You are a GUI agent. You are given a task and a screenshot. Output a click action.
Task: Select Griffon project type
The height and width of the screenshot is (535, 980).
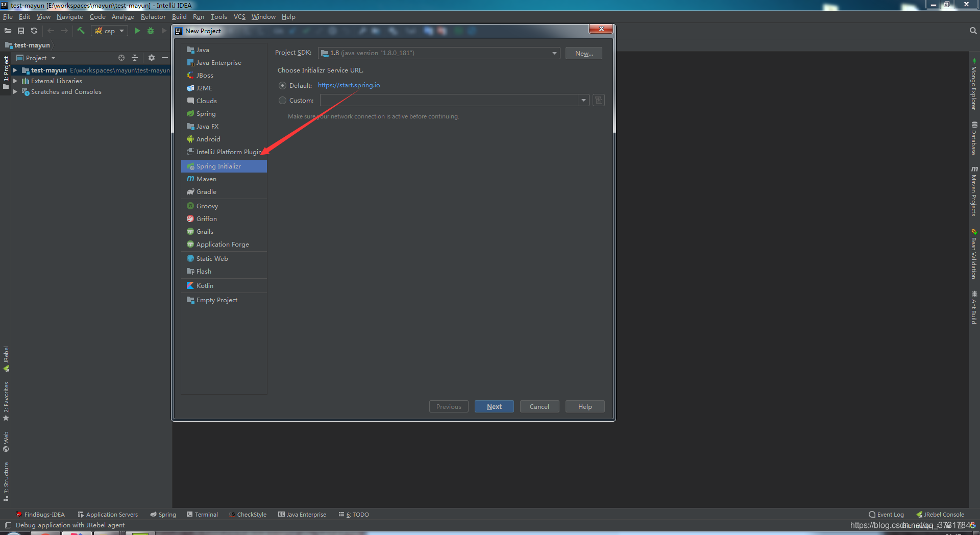[224, 218]
